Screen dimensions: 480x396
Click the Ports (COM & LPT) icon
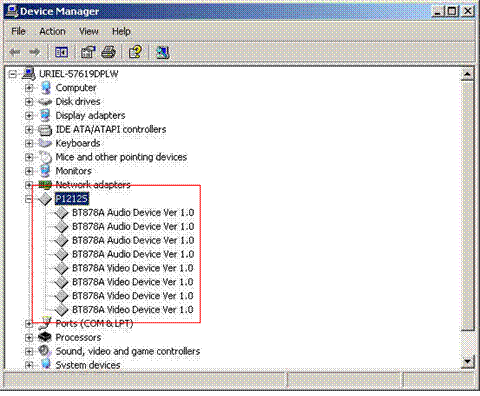pos(45,323)
